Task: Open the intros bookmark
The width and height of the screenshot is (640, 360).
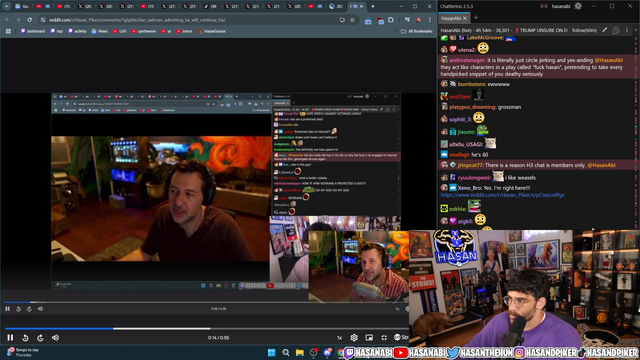Action: point(184,31)
